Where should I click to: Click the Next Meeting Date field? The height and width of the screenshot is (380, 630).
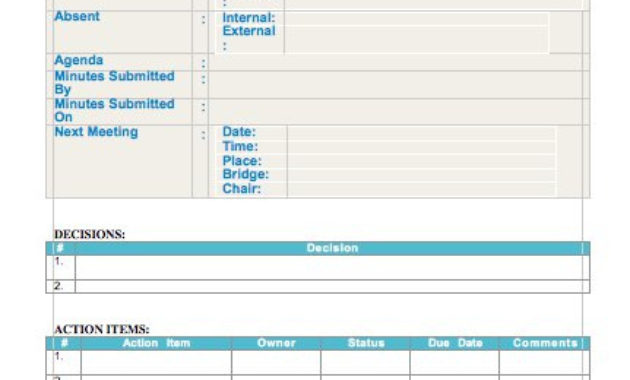421,133
